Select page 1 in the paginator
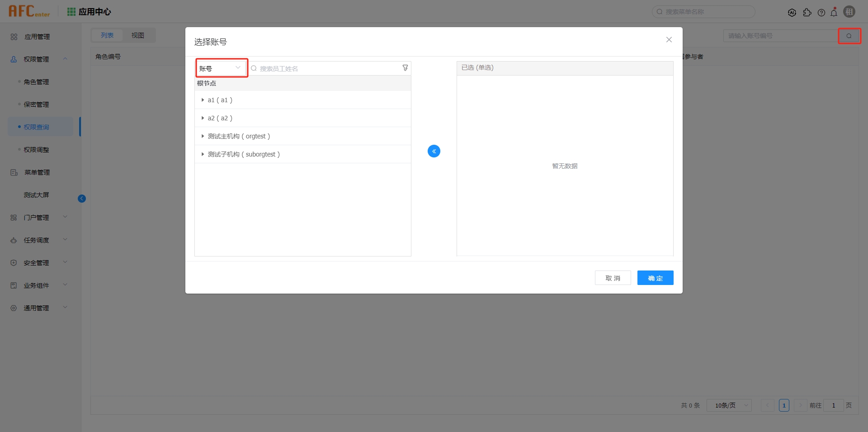The image size is (868, 432). (783, 405)
